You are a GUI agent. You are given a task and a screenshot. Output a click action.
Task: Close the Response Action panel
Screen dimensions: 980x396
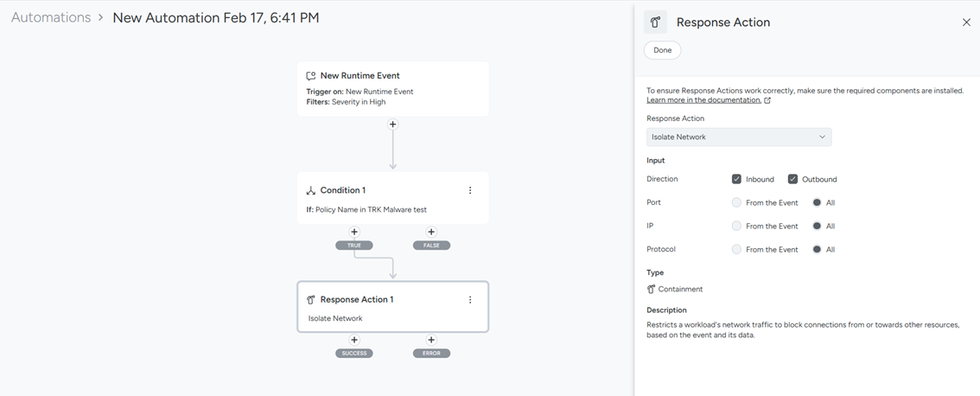click(966, 22)
